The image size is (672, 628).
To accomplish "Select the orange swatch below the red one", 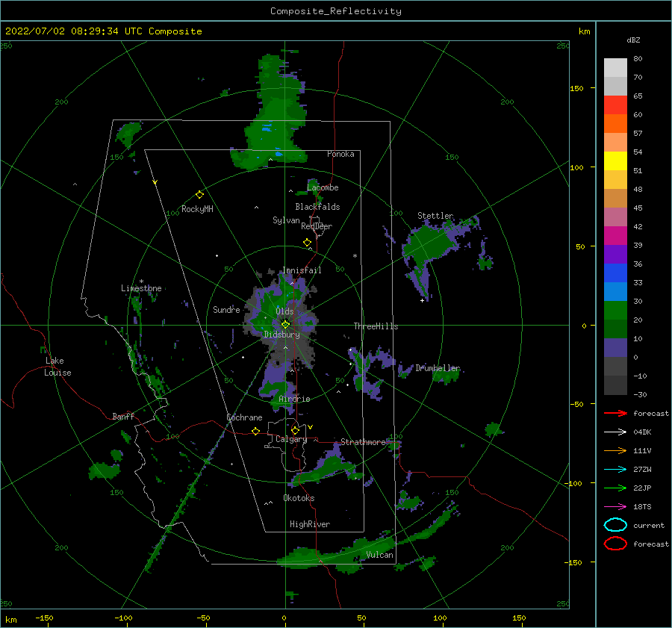I will tap(615, 123).
